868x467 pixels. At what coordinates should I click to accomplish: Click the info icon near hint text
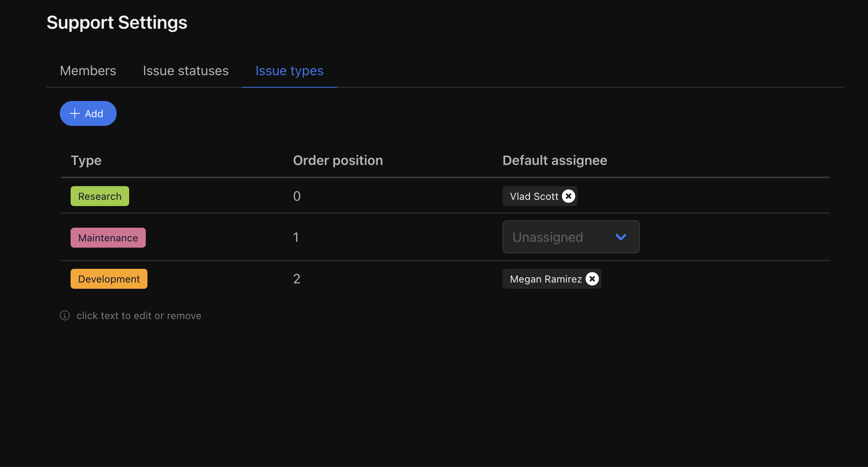(x=65, y=315)
